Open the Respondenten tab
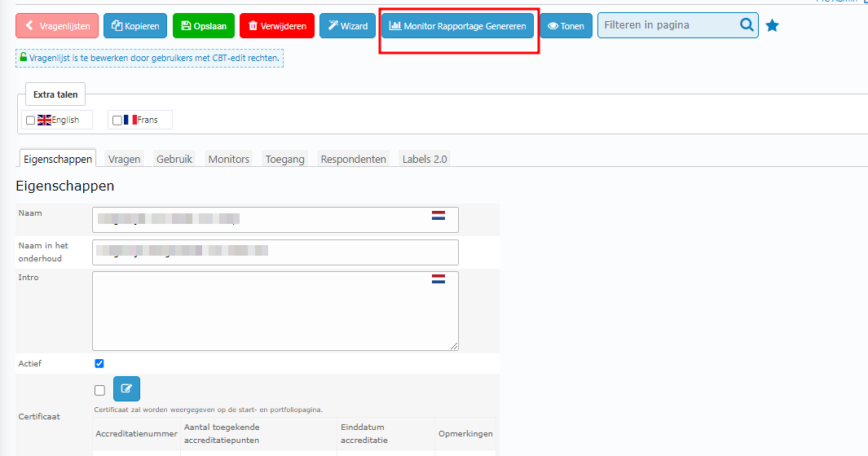The width and height of the screenshot is (868, 456). pyautogui.click(x=353, y=160)
